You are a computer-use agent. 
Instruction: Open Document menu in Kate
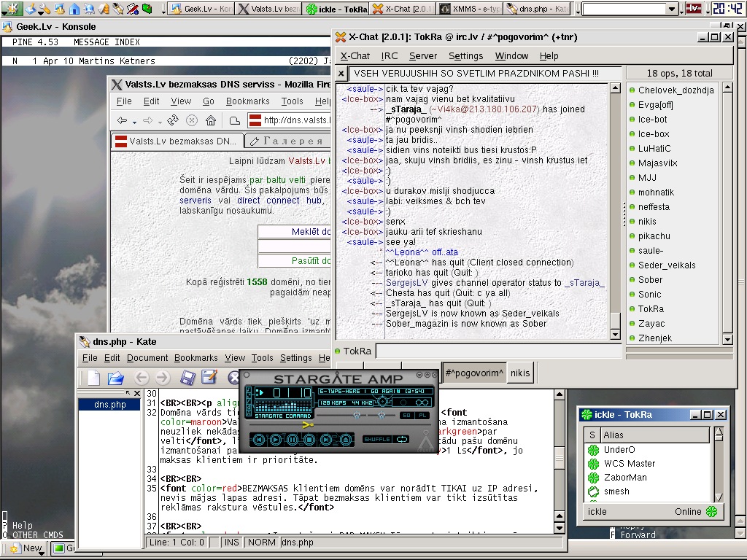(x=147, y=358)
